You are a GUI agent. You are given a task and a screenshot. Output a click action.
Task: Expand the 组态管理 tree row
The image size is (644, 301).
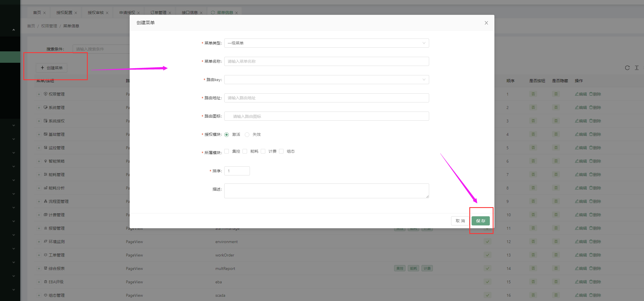tap(39, 295)
